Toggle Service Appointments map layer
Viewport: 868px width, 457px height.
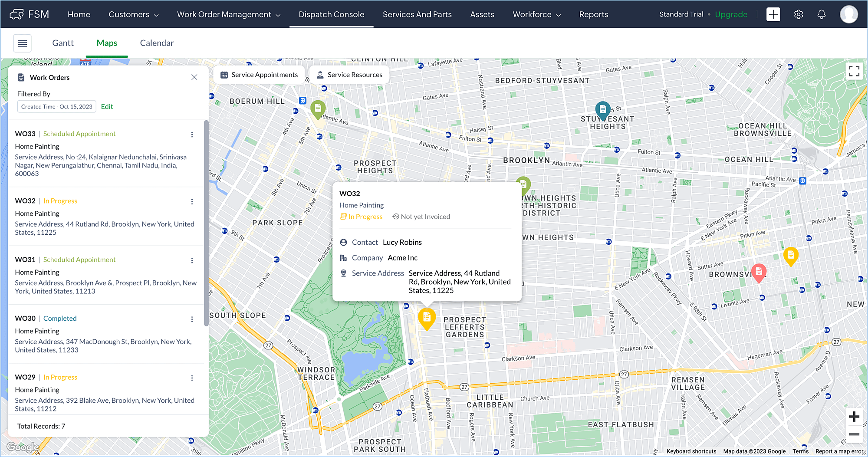260,75
